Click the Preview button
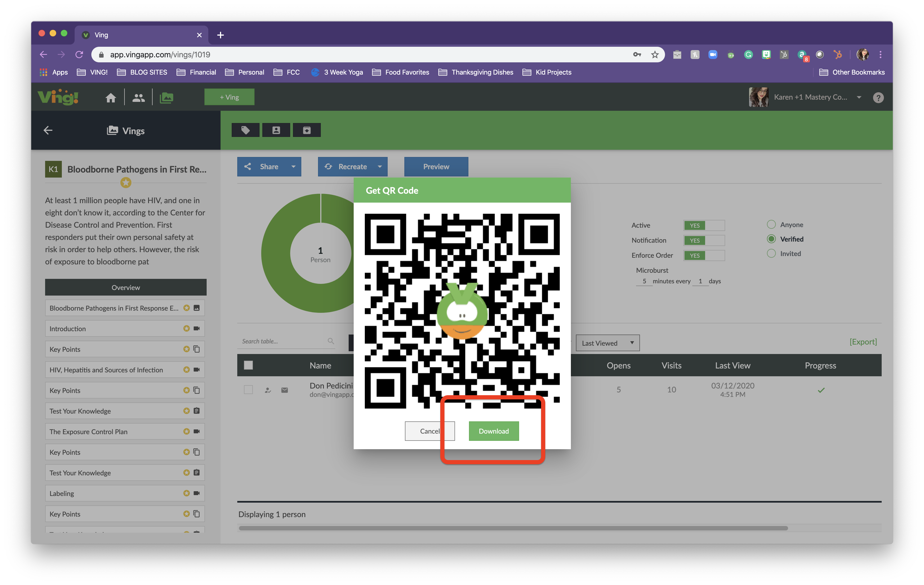Image resolution: width=924 pixels, height=585 pixels. (x=436, y=166)
